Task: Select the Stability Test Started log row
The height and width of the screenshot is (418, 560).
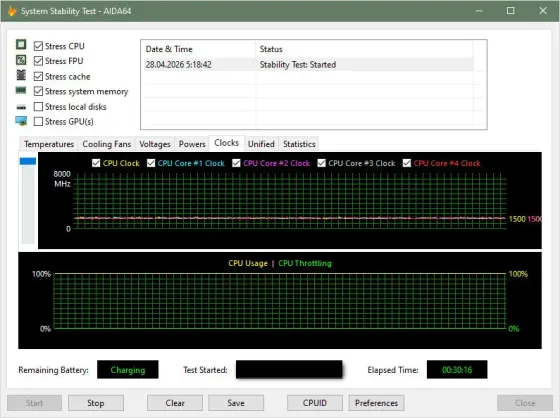Action: pyautogui.click(x=309, y=65)
